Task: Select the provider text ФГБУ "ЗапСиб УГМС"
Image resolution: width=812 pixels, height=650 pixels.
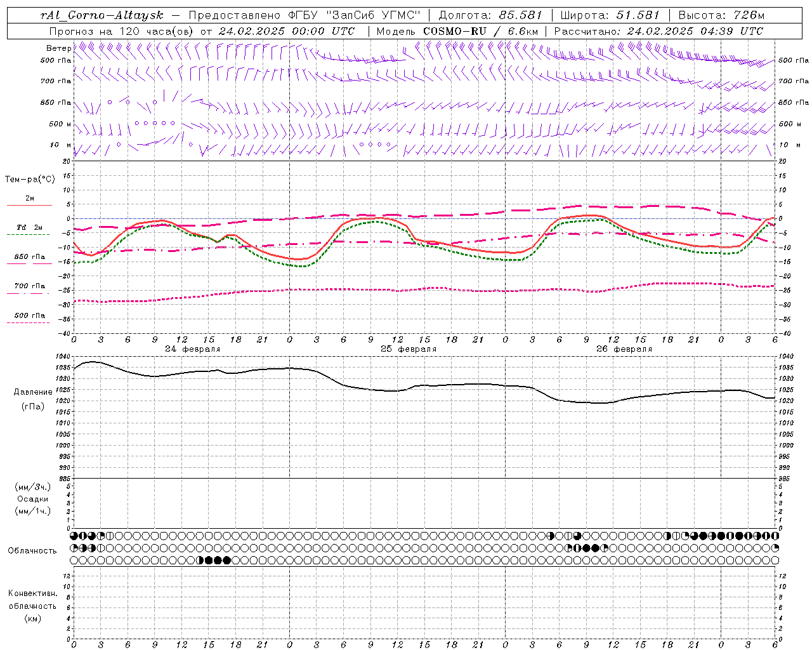Action: 355,15
